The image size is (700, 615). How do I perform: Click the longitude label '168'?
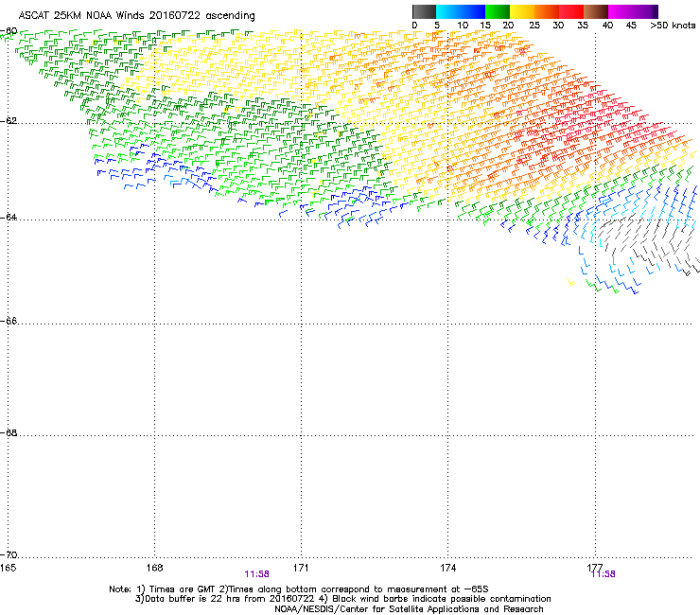155,568
